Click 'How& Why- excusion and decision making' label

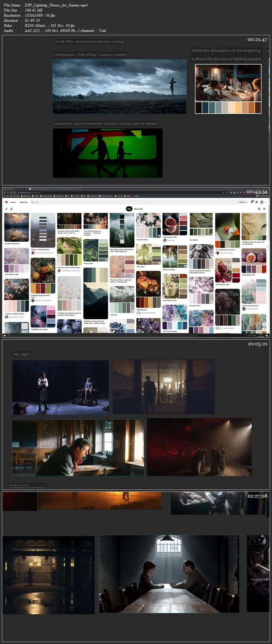pos(89,42)
